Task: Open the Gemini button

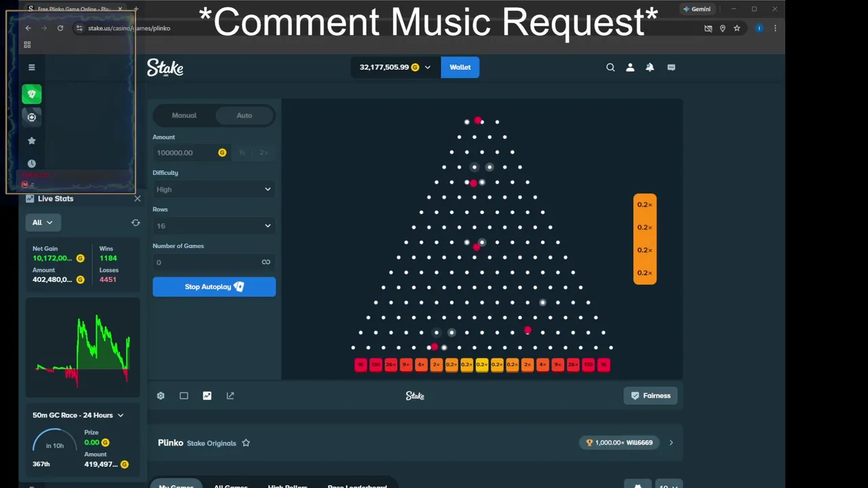Action: click(697, 9)
